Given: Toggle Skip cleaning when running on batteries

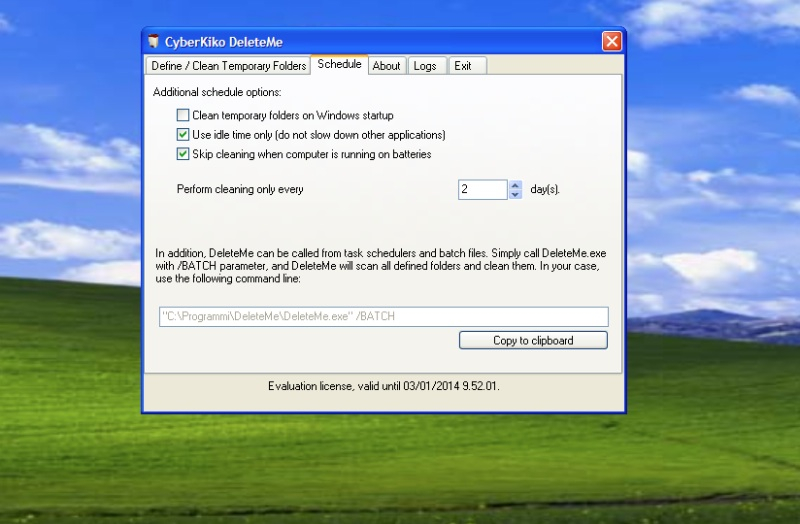Looking at the screenshot, I should (x=183, y=154).
